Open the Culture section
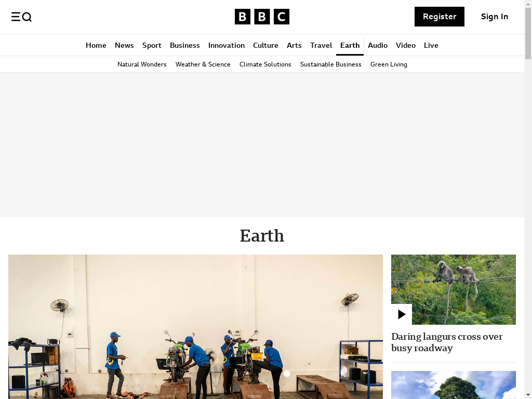The height and width of the screenshot is (399, 532). tap(265, 45)
